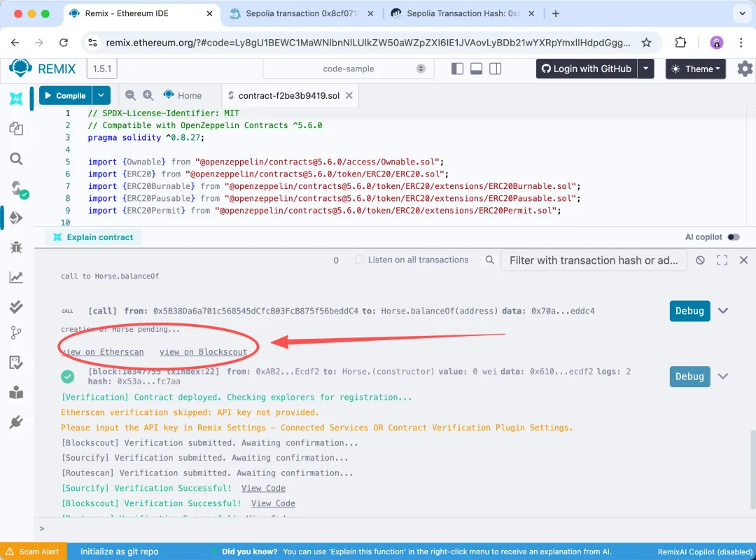Enable the AI copilot toggle

pyautogui.click(x=734, y=237)
